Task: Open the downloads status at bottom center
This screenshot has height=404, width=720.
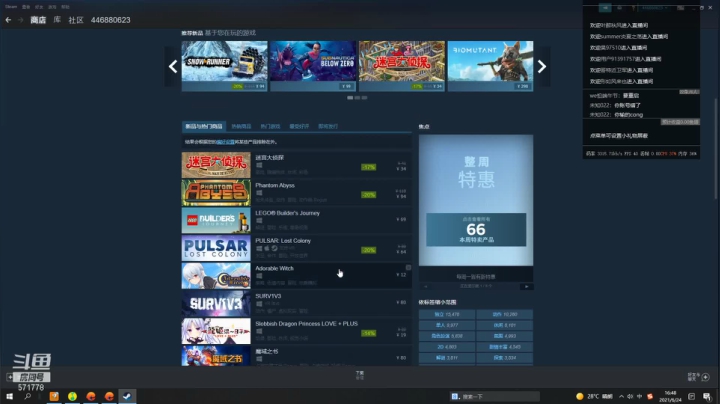Action: 360,375
